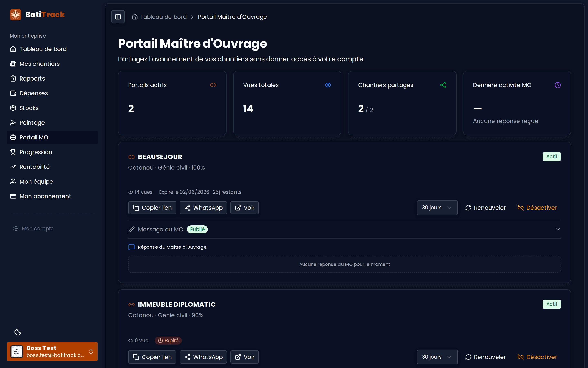
Task: Click the Mon abonnement card icon
Action: [13, 196]
